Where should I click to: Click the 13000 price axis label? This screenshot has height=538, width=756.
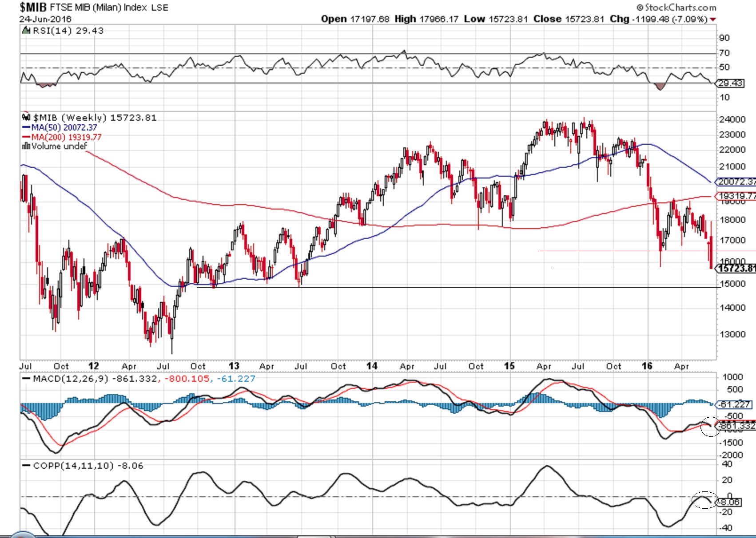click(x=732, y=334)
